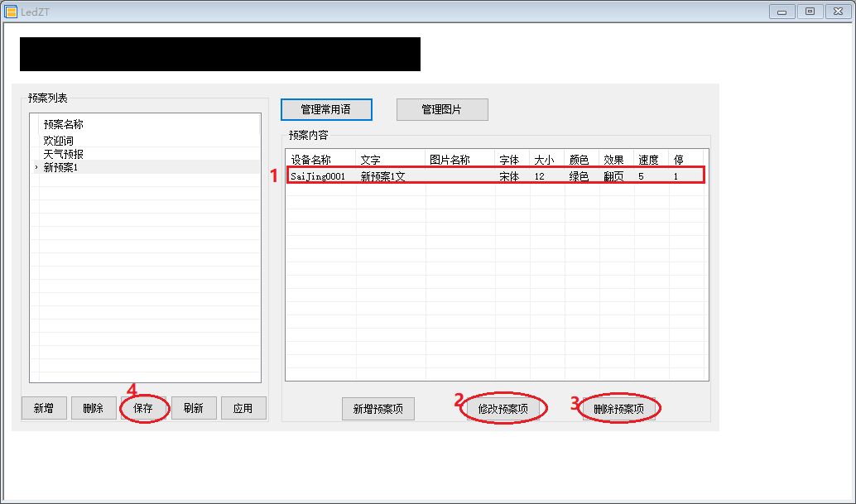The image size is (856, 504).
Task: Click the 设备名称 column header
Action: [x=321, y=159]
